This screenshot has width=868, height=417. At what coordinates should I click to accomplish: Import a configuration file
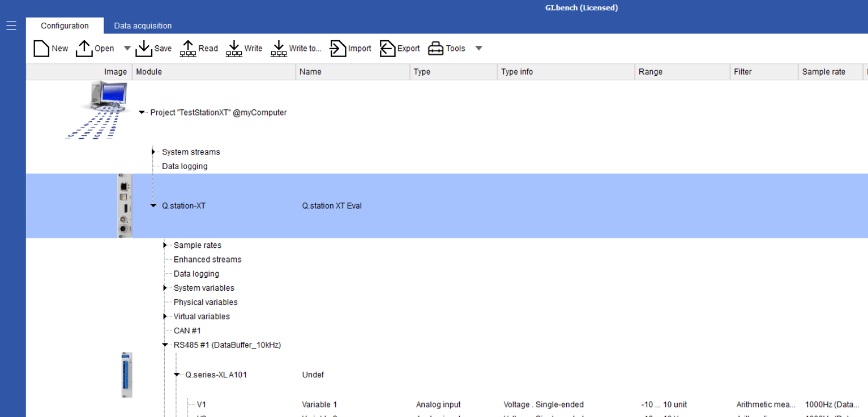pyautogui.click(x=338, y=48)
